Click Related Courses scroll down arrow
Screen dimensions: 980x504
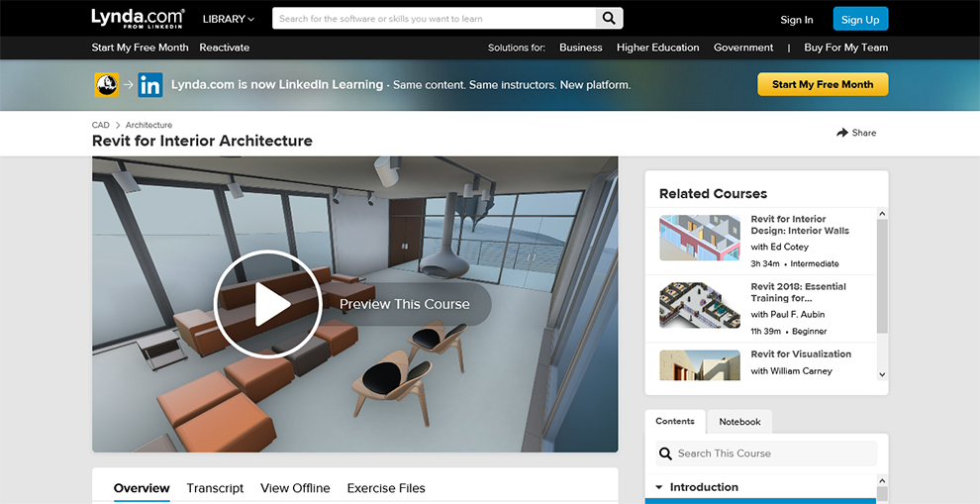click(882, 374)
